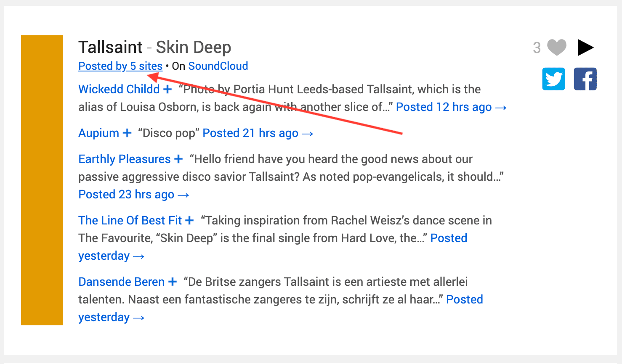This screenshot has width=622, height=364.
Task: Follow Earthly Pleasures with plus icon
Action: pyautogui.click(x=178, y=159)
